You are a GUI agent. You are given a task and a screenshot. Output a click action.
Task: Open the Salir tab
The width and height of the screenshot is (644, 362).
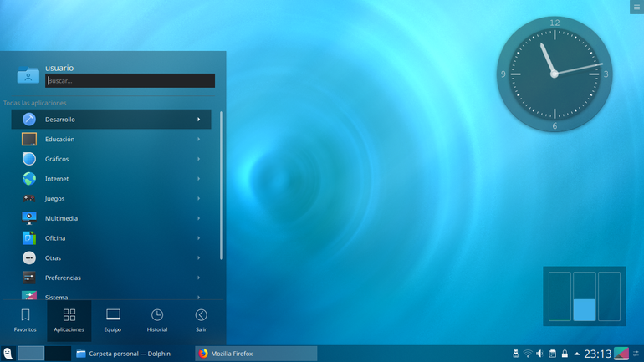click(201, 320)
